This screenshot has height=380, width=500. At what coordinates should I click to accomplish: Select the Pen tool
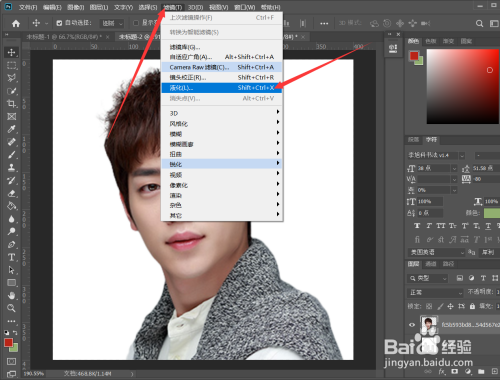click(11, 244)
